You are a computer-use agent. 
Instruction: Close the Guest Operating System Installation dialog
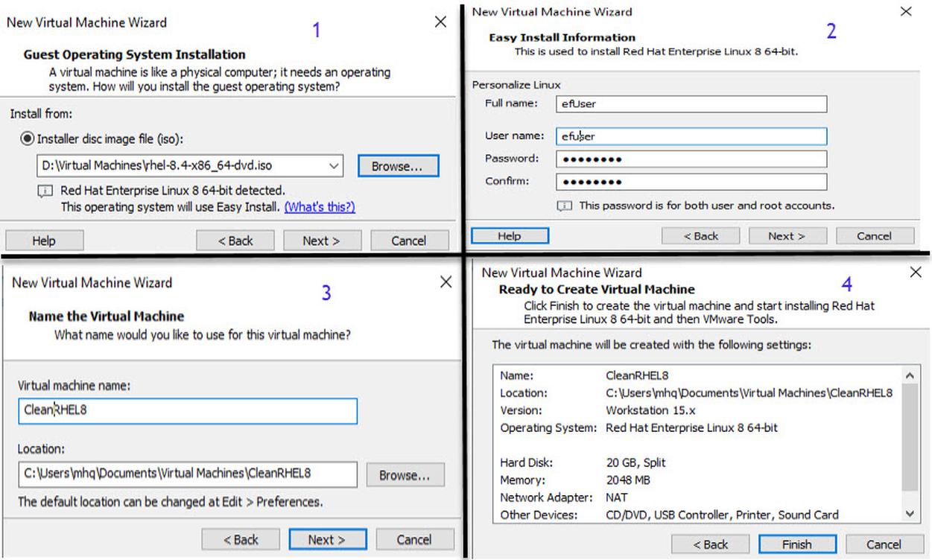(440, 22)
